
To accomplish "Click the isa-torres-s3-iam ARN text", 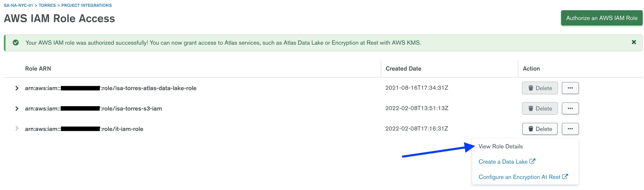I will pyautogui.click(x=94, y=109).
